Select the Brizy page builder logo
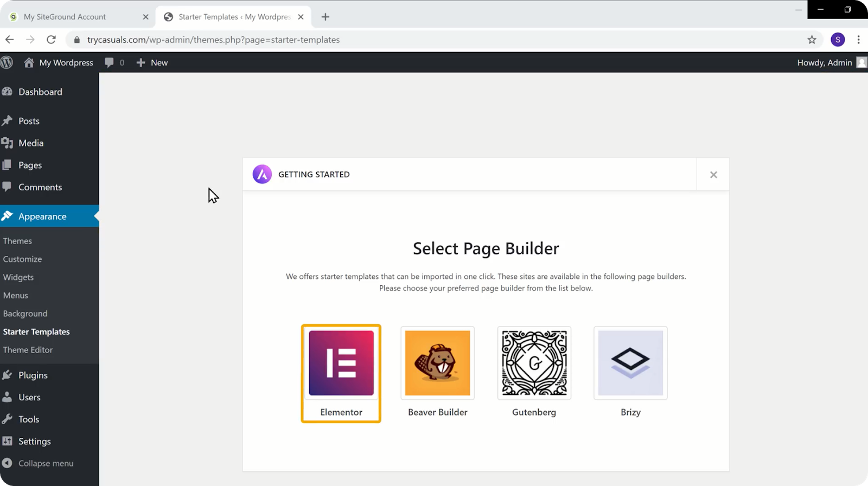Screen dimensions: 868x486 [630, 363]
